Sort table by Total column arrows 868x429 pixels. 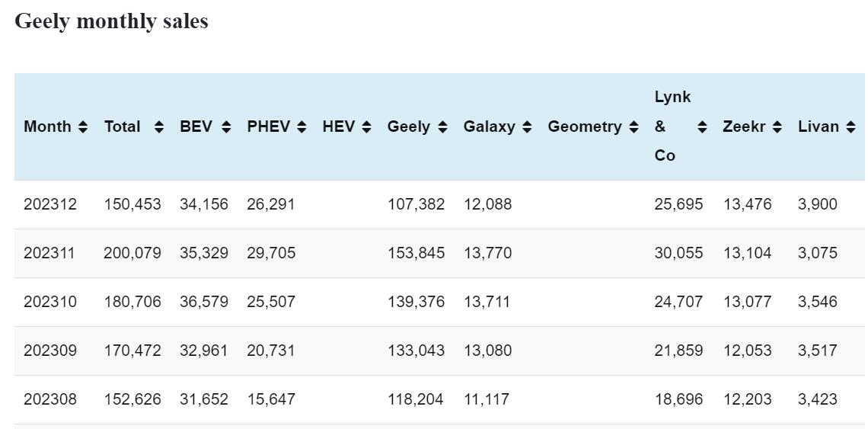tap(158, 127)
